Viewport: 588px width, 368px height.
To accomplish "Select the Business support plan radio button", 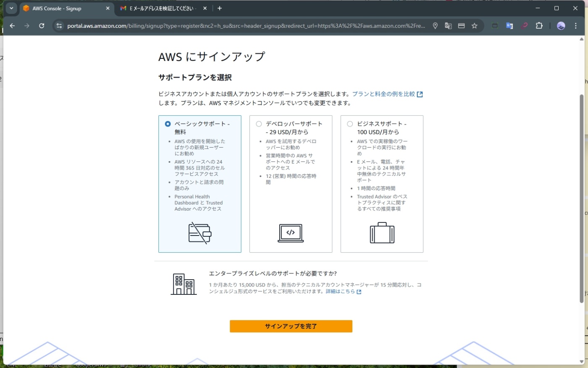I will (350, 124).
